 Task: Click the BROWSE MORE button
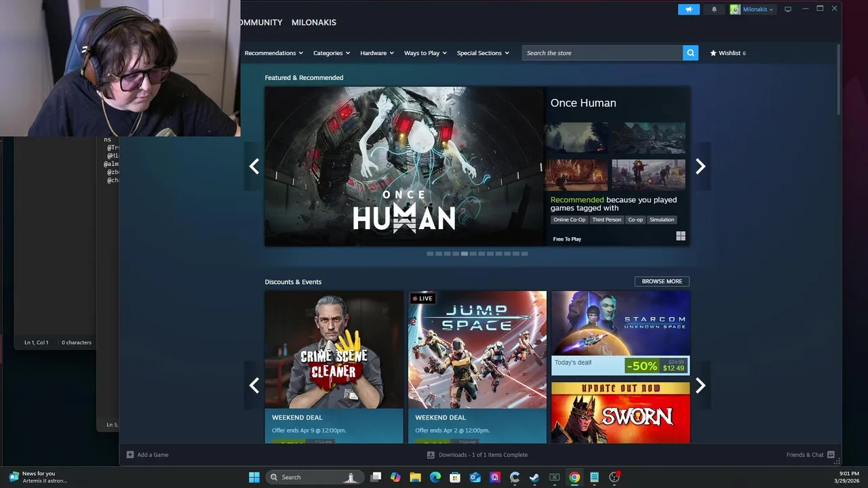tap(662, 281)
